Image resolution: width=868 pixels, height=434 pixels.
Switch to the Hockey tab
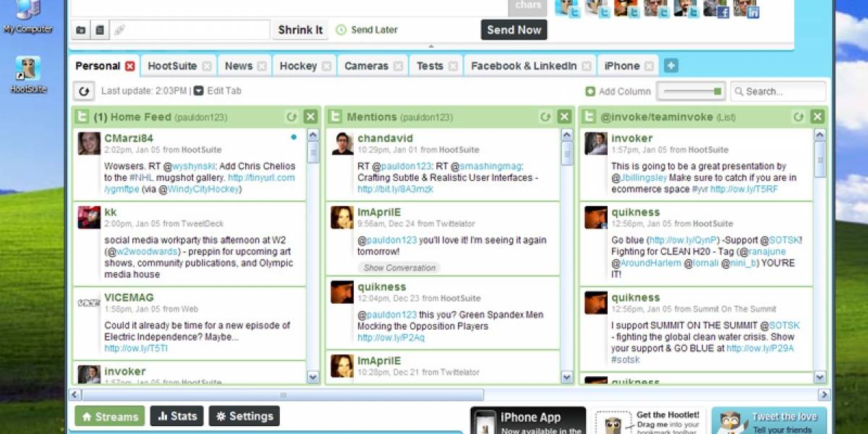click(x=298, y=66)
